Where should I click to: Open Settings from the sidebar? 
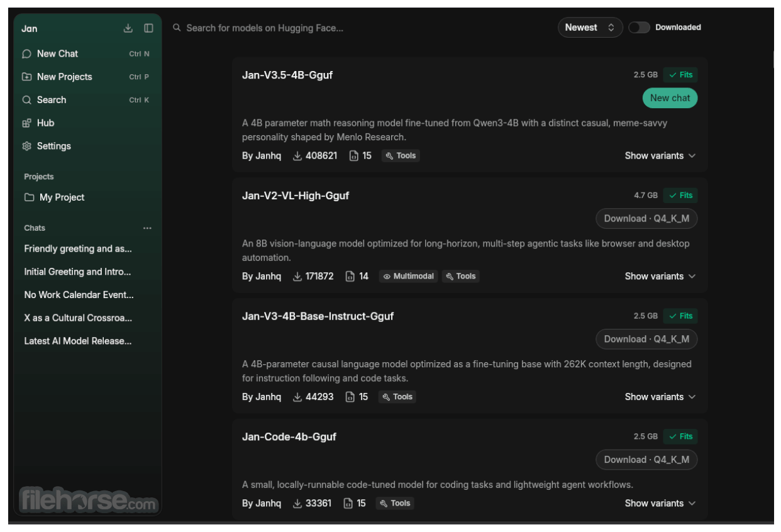pos(87,146)
